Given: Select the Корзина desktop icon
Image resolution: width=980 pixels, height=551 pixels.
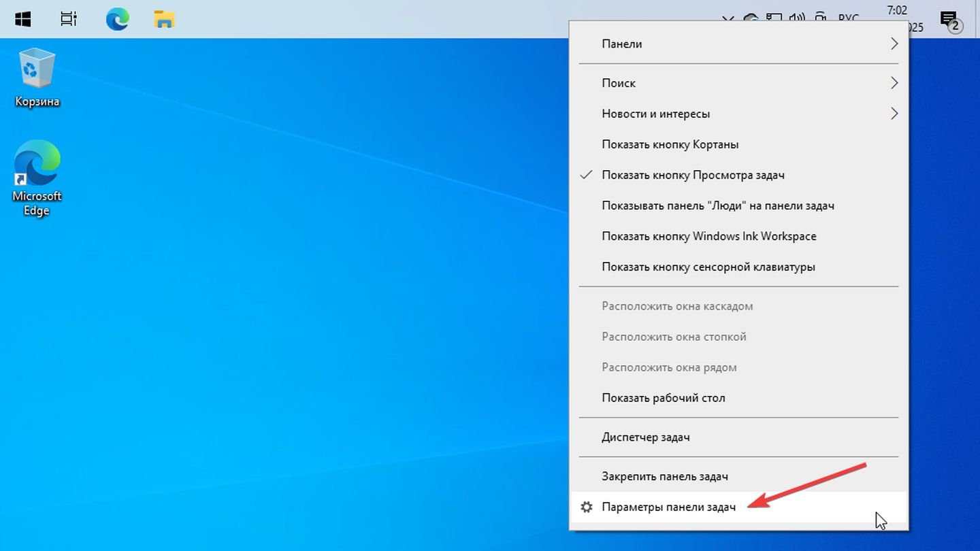Looking at the screenshot, I should point(37,78).
